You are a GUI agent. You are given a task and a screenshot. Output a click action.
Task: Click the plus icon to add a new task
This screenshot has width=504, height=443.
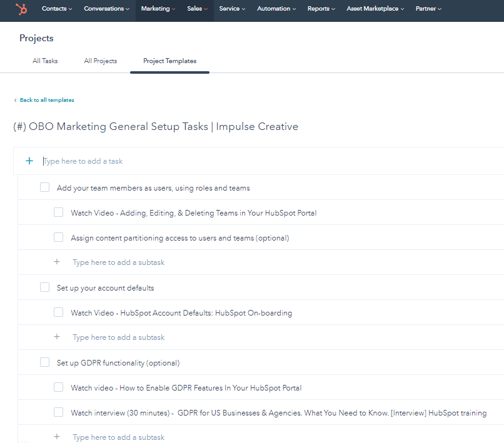(x=29, y=161)
